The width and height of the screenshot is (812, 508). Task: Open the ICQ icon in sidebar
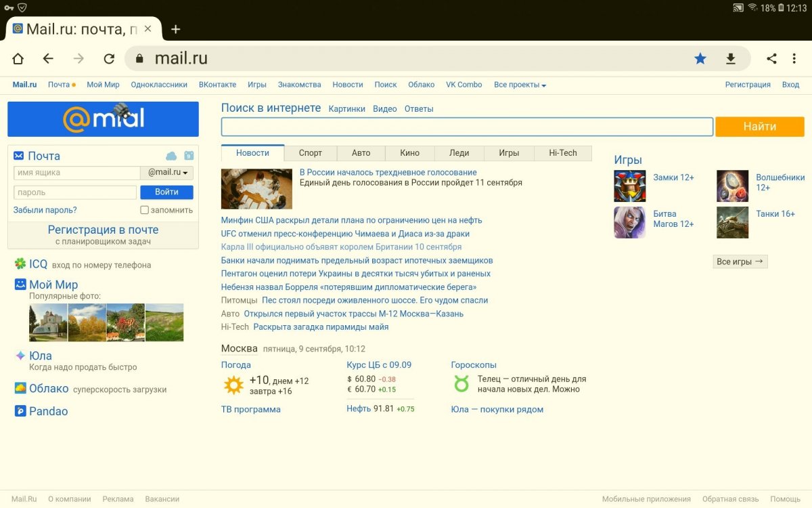tap(20, 264)
